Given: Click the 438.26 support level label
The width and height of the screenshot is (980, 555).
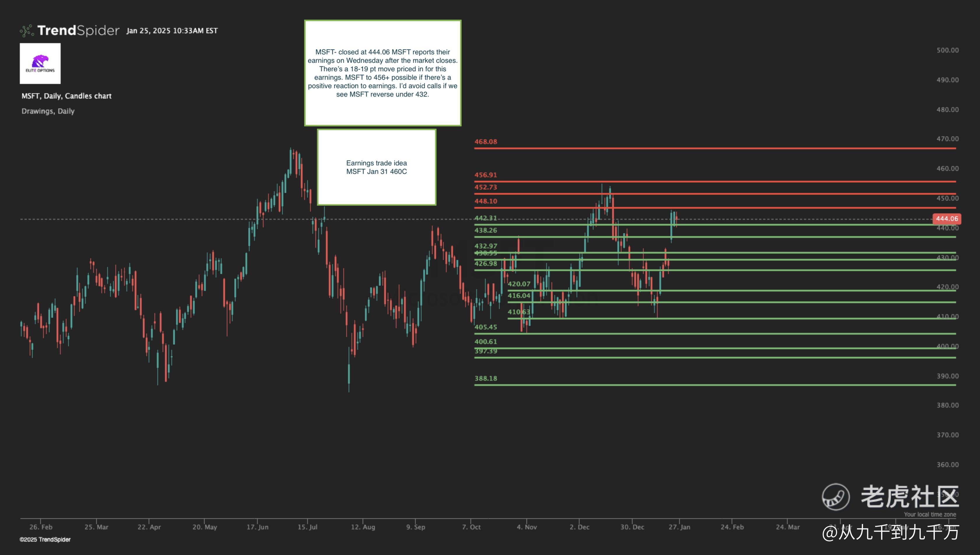Looking at the screenshot, I should pos(486,230).
